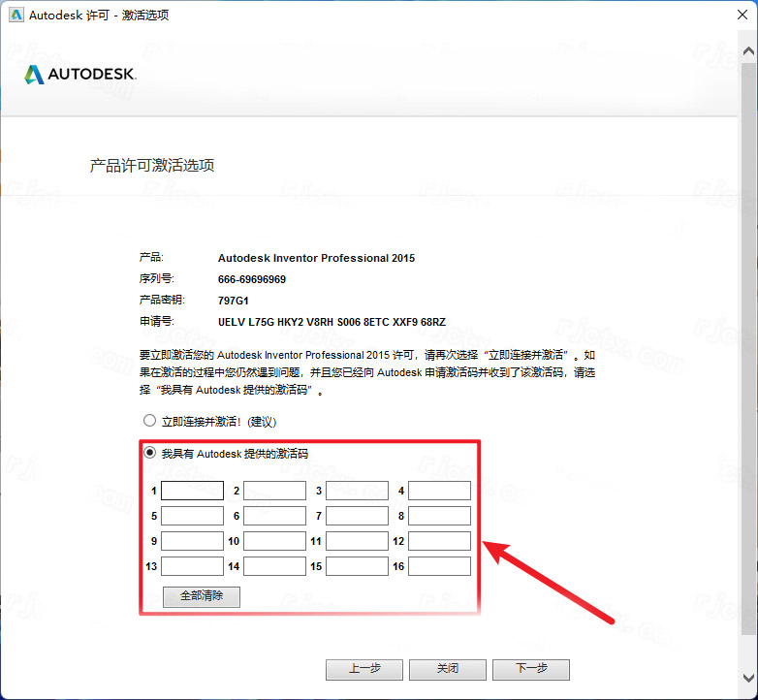Click the 下一步 next button

pos(531,670)
